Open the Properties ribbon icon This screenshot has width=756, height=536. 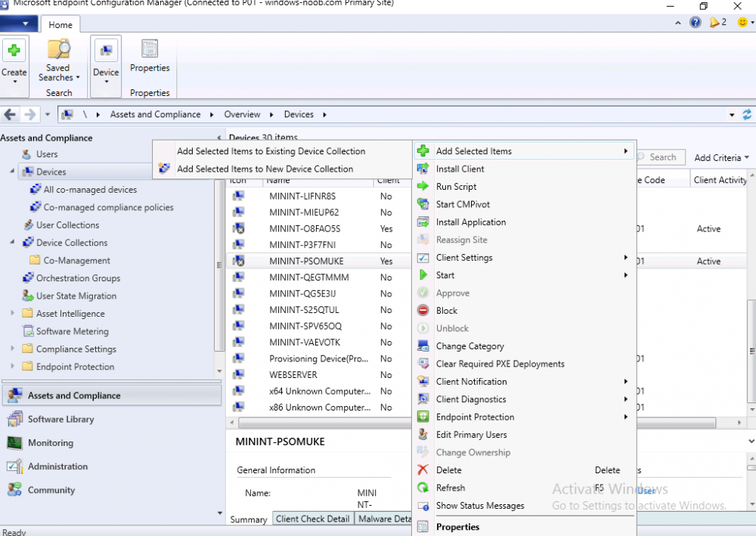pyautogui.click(x=150, y=48)
